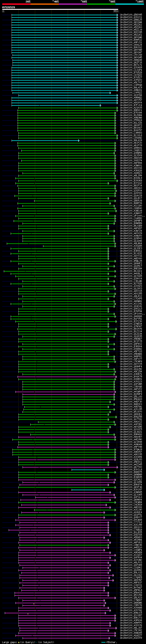This screenshot has width=146, height=644.
Task: Select UniRef100_B9HP22 entry
Action: (131, 40)
